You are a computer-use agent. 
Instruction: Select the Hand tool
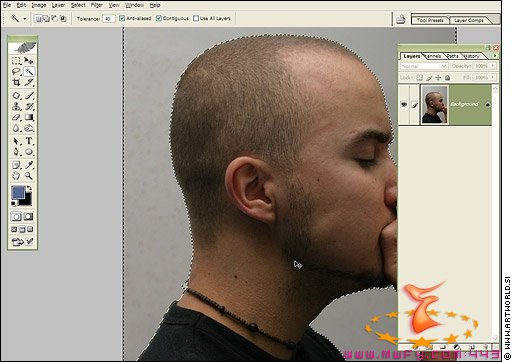click(x=16, y=176)
